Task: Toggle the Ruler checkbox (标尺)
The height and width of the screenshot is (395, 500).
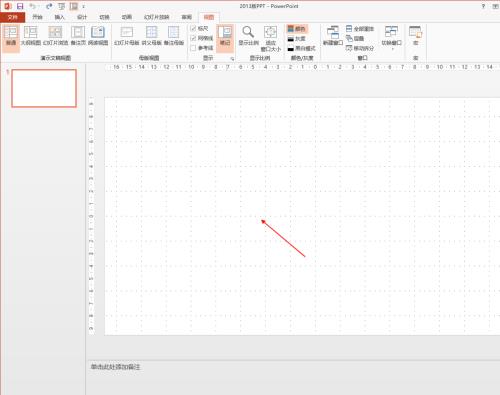Action: 193,29
